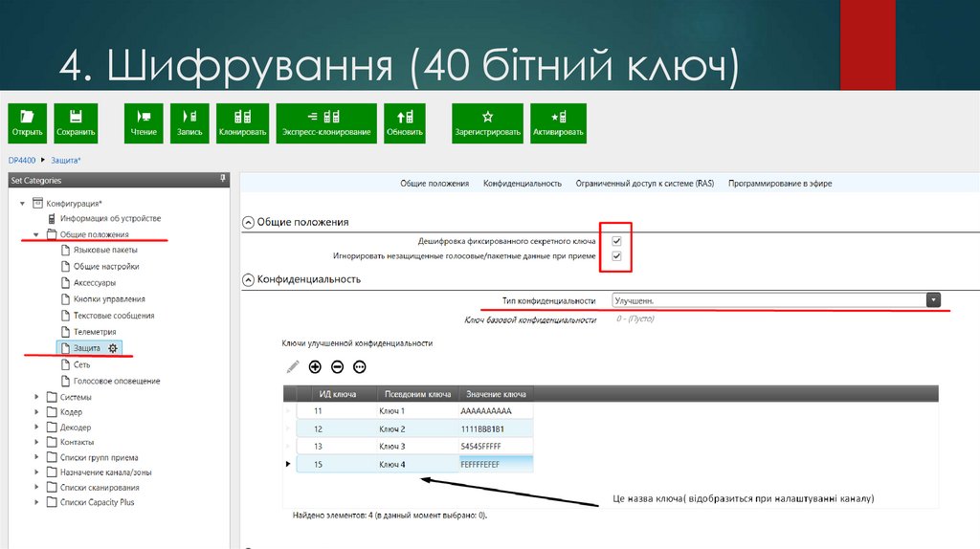Toggle Дешифровка фиксированного секретного ключа checkbox
Screen dimensions: 980x549
(x=616, y=241)
